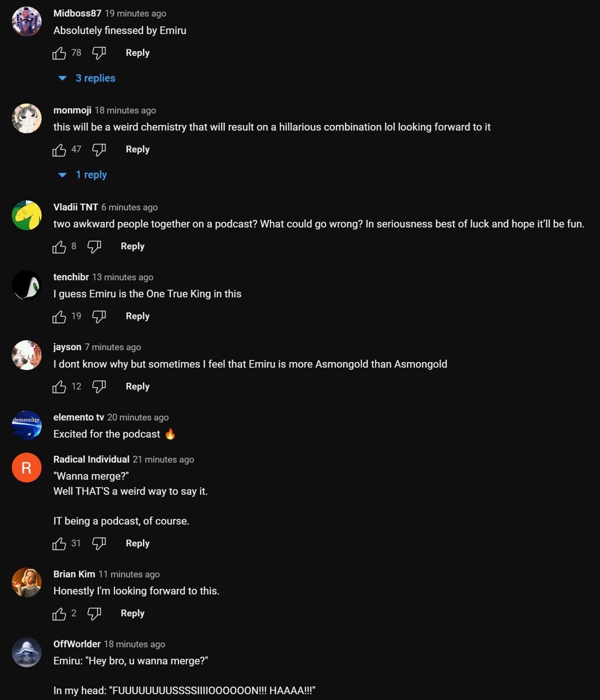Like Brian Kim's comment
600x700 pixels.
[59, 614]
